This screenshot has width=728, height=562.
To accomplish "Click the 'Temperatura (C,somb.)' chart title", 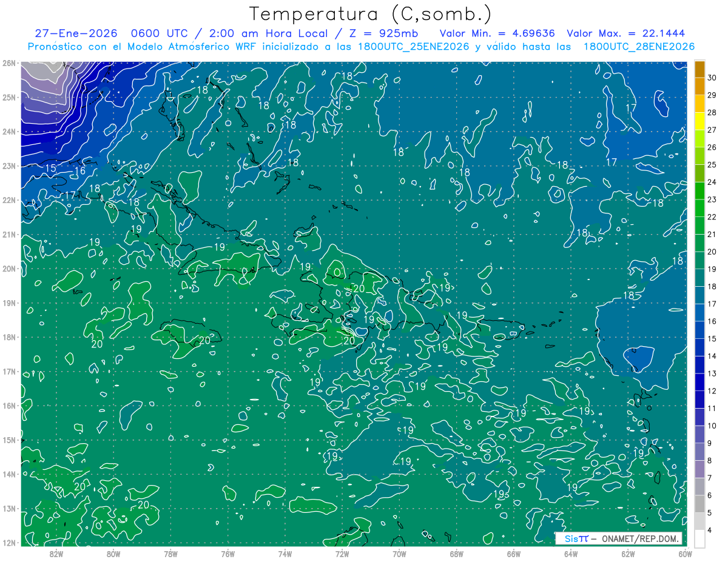I will (x=371, y=14).
